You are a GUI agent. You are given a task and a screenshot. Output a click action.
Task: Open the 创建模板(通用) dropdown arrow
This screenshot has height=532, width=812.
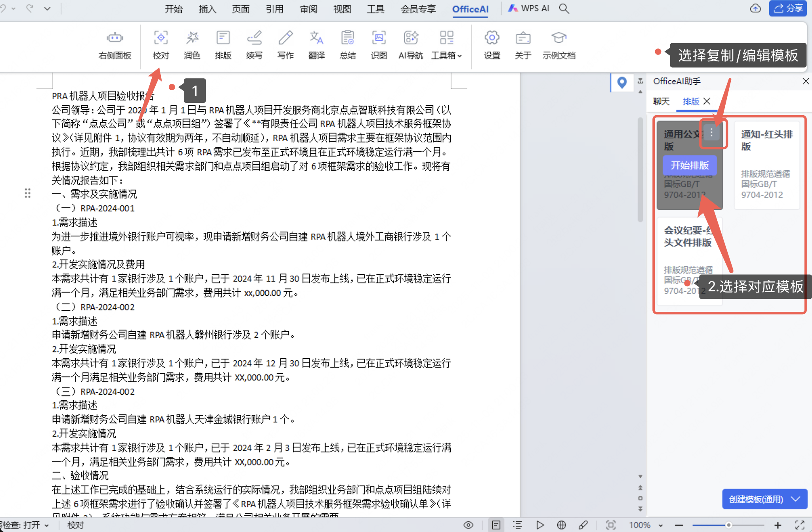(x=796, y=499)
